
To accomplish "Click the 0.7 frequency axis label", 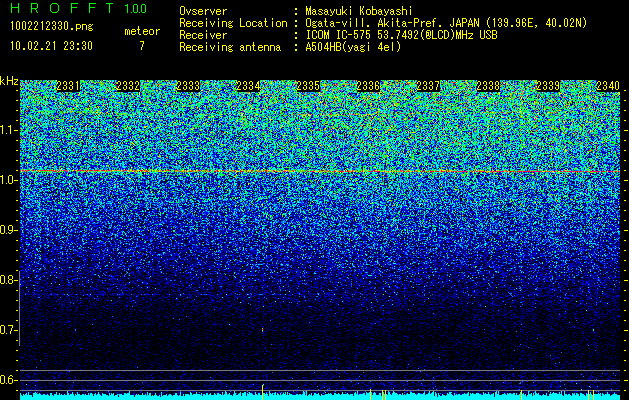I will pyautogui.click(x=8, y=330).
